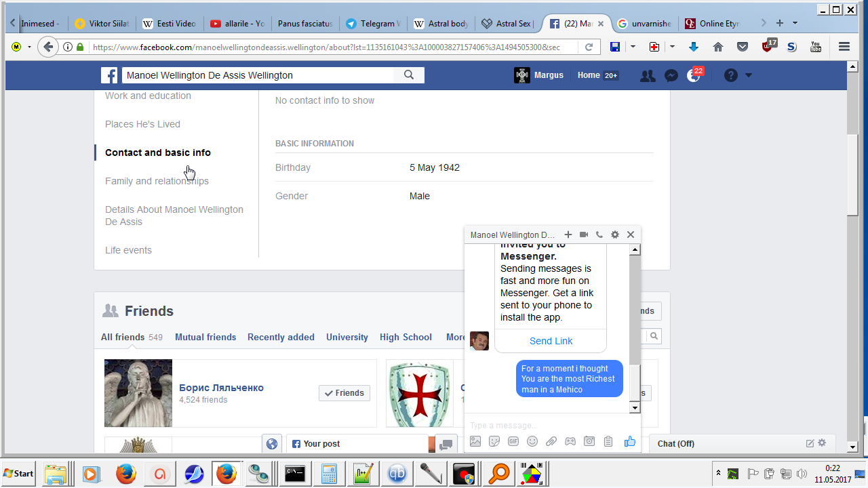Image resolution: width=868 pixels, height=488 pixels.
Task: Send a thumbs-up like in chat
Action: click(630, 441)
